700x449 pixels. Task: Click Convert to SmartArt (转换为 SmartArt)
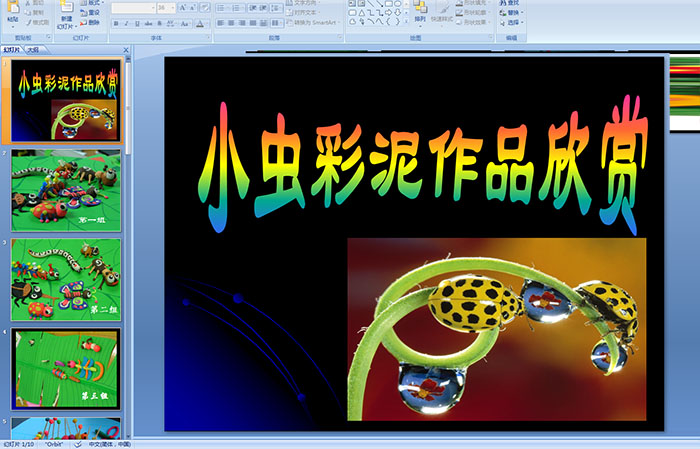pyautogui.click(x=312, y=22)
